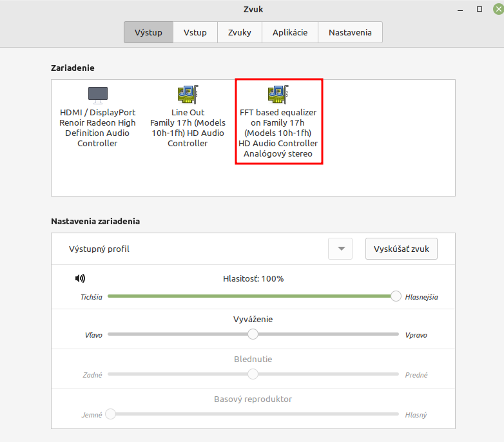
Task: Minimize the Zvuk window
Action: click(460, 10)
